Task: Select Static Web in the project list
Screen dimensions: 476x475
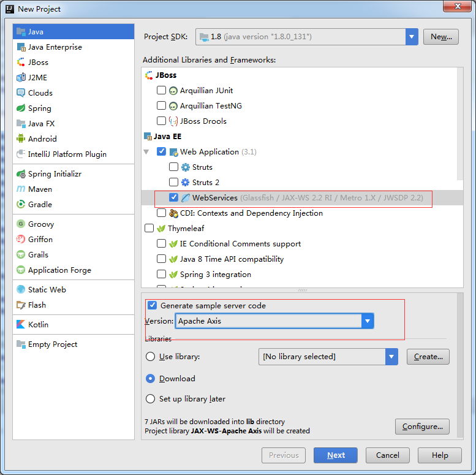Action: [x=74, y=290]
